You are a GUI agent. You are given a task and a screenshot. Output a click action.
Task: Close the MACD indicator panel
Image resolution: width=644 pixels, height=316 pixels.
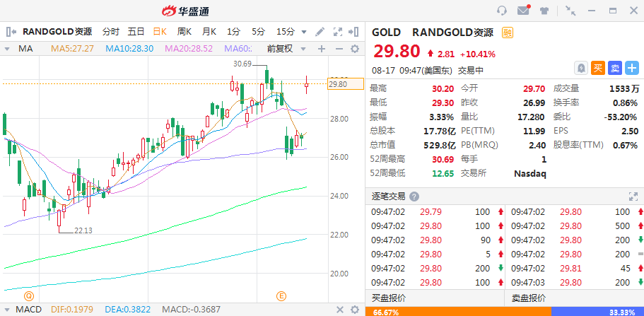tap(339, 310)
